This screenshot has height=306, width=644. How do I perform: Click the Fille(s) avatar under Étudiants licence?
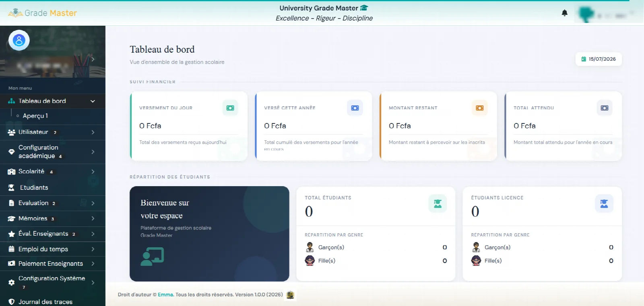[476, 261]
